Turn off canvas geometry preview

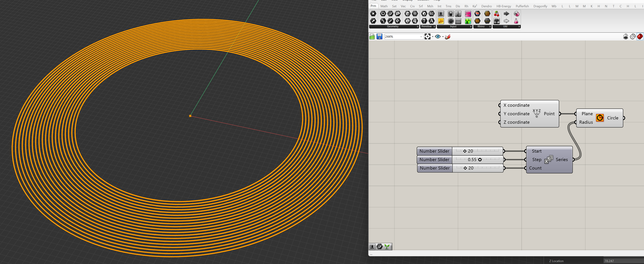625,36
